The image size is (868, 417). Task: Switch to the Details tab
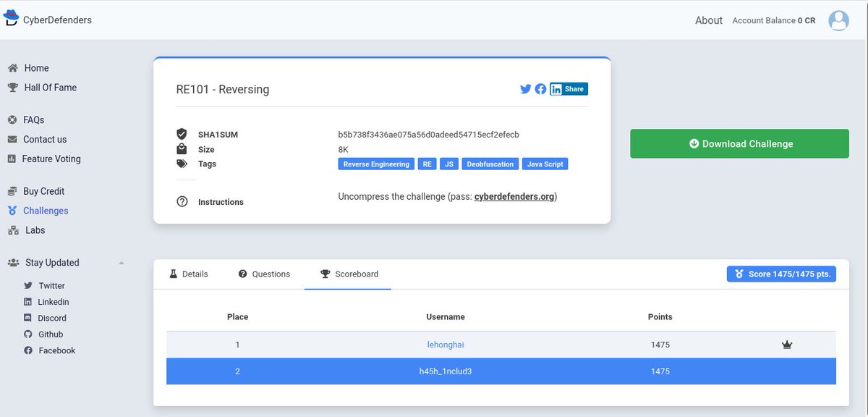pos(189,274)
